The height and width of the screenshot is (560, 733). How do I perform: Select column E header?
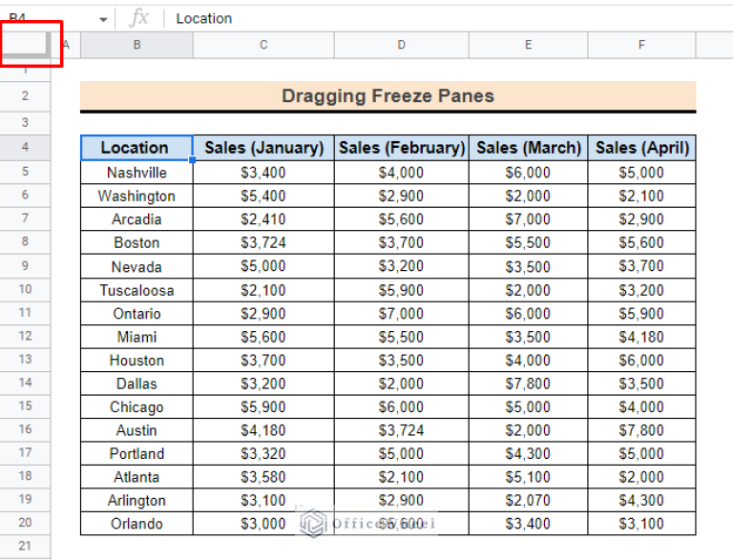(528, 45)
